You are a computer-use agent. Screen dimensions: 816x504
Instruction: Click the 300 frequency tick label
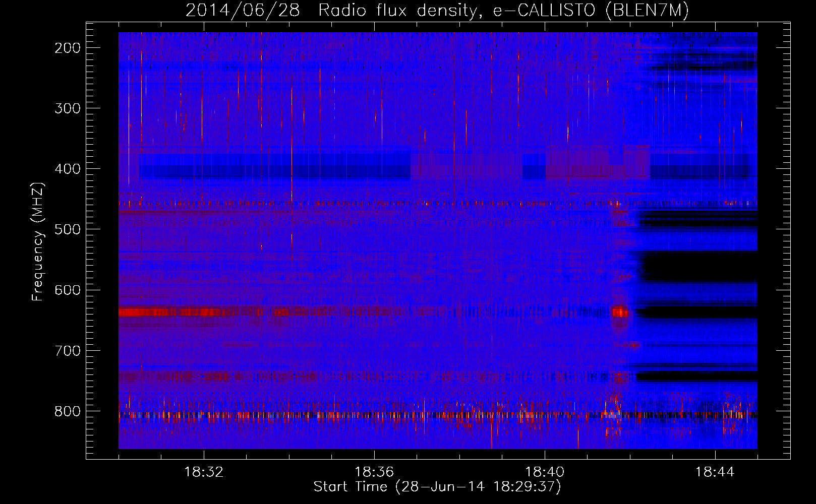pyautogui.click(x=67, y=108)
